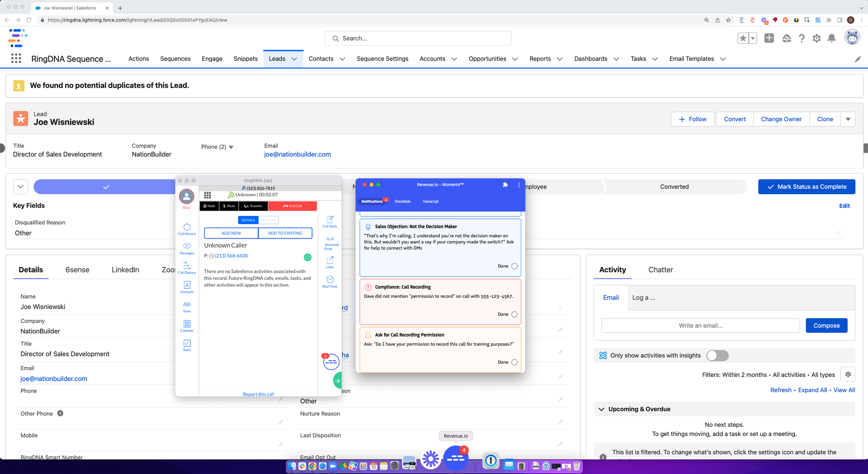Open Salesforce help question mark
This screenshot has height=474, width=868.
[x=801, y=38]
